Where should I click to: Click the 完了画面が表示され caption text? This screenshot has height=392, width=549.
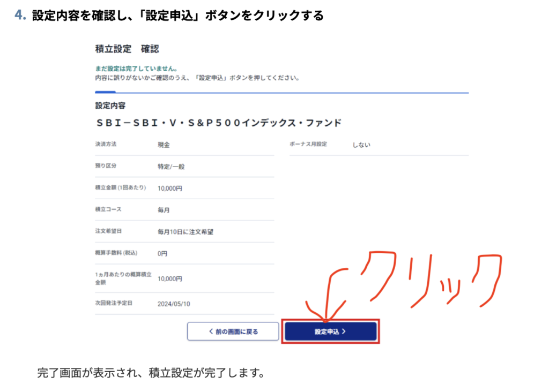click(x=151, y=373)
